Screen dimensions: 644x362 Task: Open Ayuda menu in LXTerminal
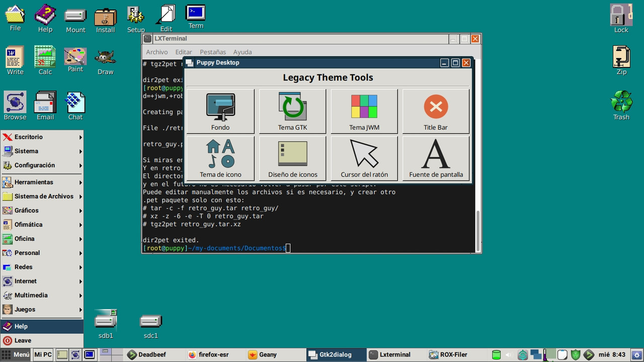243,52
